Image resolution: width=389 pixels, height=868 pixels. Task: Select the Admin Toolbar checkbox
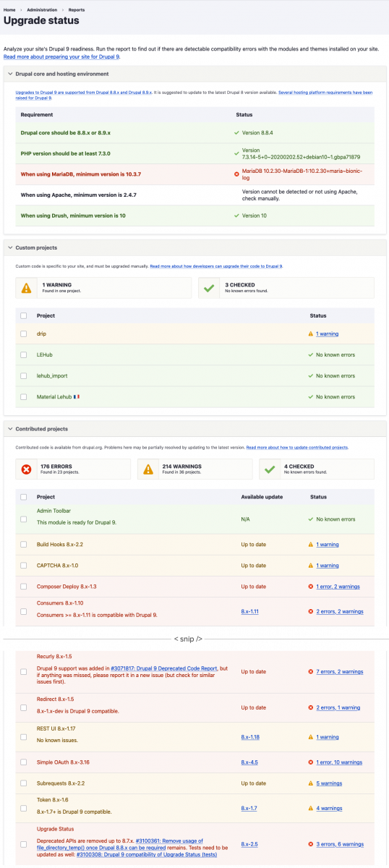(23, 519)
